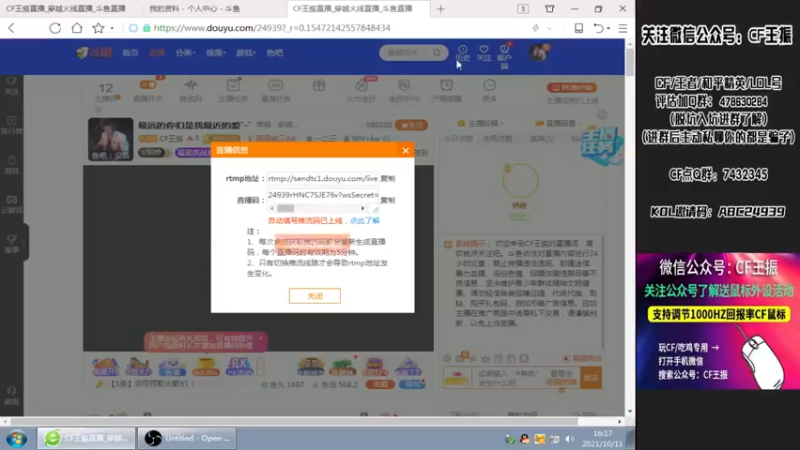Screen dimensions: 800x450
Task: Copy the rtmp地址 value
Action: [x=388, y=179]
